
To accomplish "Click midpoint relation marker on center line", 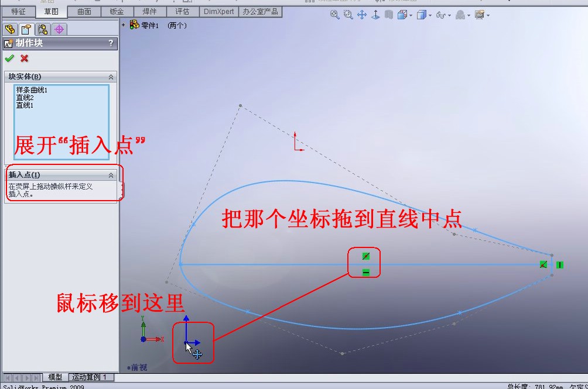I will click(x=366, y=256).
